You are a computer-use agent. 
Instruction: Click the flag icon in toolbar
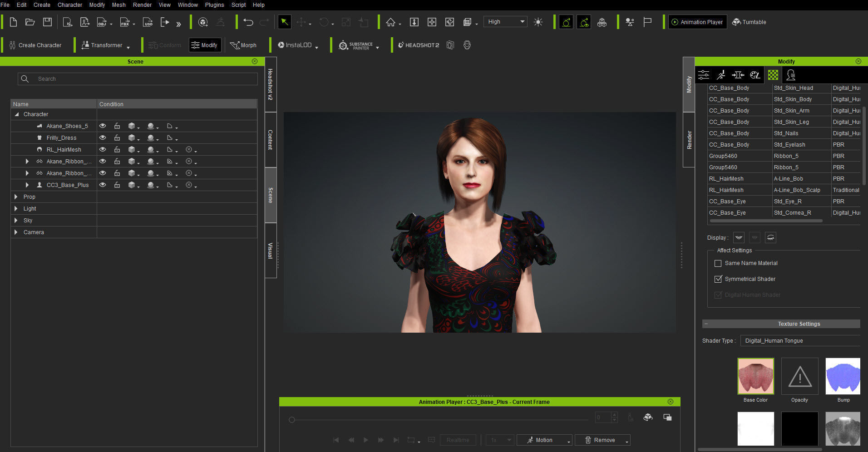[x=647, y=22]
